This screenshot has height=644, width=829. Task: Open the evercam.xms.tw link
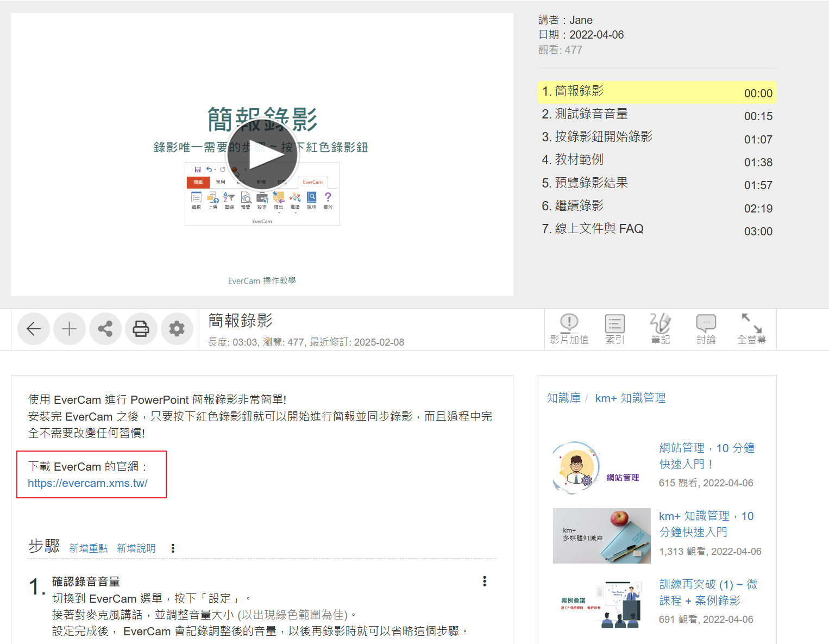point(87,483)
